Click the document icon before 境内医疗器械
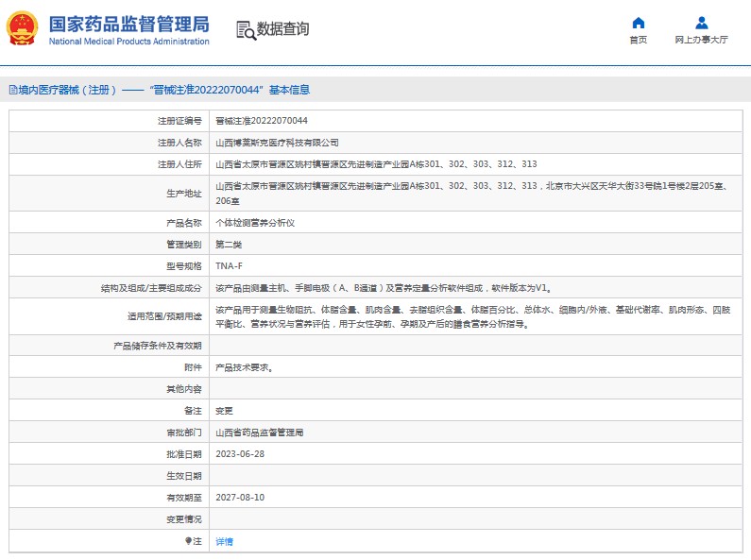The height and width of the screenshot is (560, 751). [13, 90]
